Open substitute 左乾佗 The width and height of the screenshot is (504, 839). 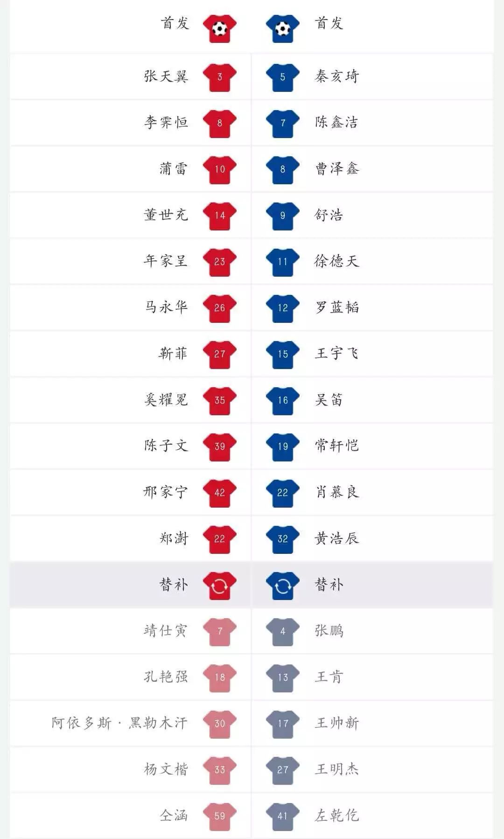click(x=337, y=815)
